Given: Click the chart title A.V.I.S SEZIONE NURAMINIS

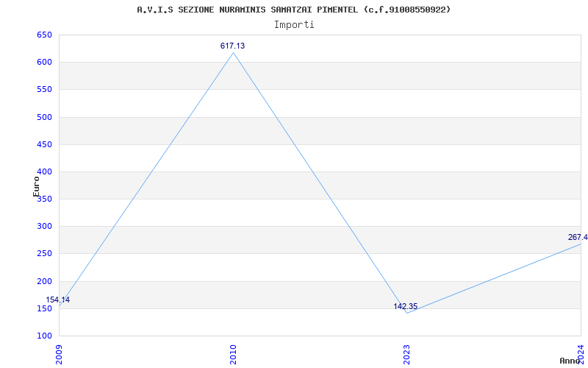Looking at the screenshot, I should coord(293,10).
